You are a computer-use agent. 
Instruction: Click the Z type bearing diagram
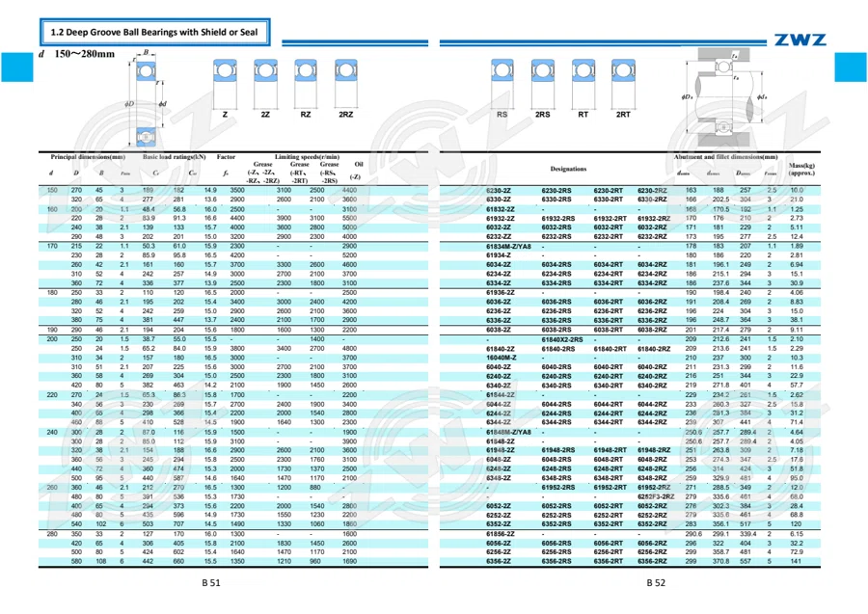225,84
